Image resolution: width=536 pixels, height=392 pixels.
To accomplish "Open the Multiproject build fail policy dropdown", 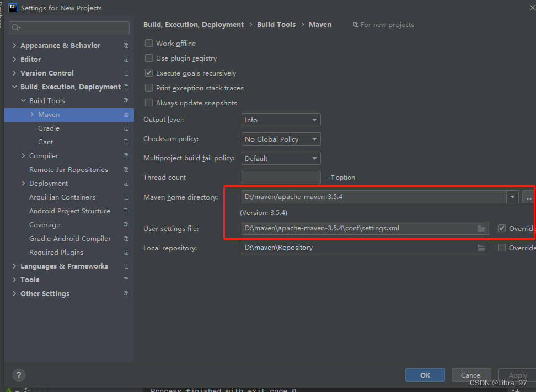I will click(281, 159).
